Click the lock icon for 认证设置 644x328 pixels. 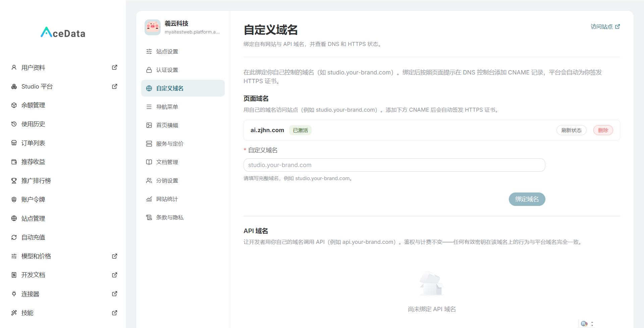pyautogui.click(x=149, y=70)
